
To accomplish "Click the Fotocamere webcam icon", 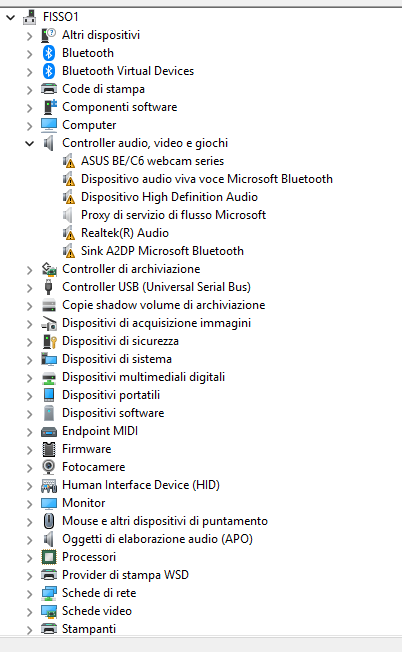I will point(49,467).
